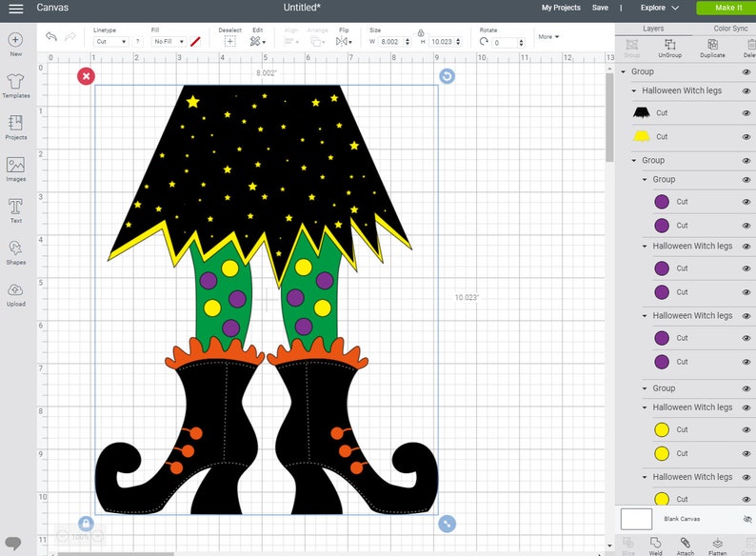Switch to the Layers tab
Viewport: 756px width, 556px height.
click(x=653, y=29)
